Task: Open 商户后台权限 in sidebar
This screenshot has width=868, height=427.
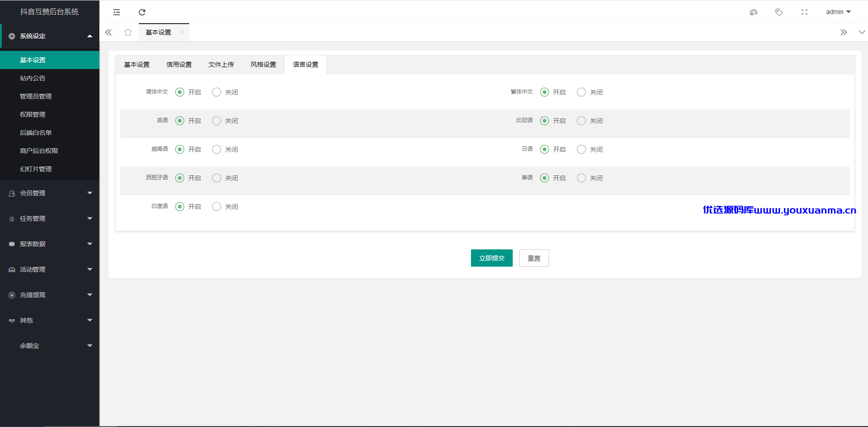Action: (49, 151)
